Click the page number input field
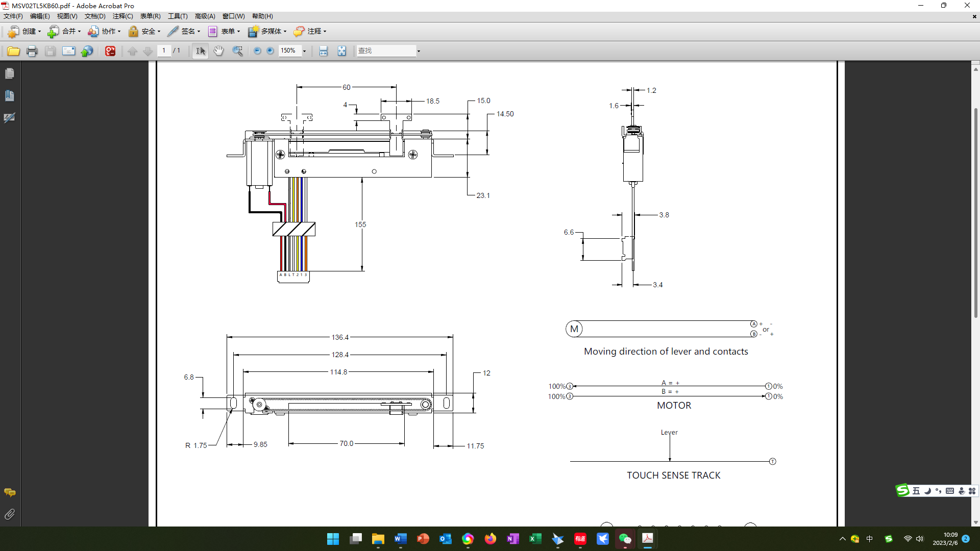The height and width of the screenshot is (551, 980). tap(164, 51)
